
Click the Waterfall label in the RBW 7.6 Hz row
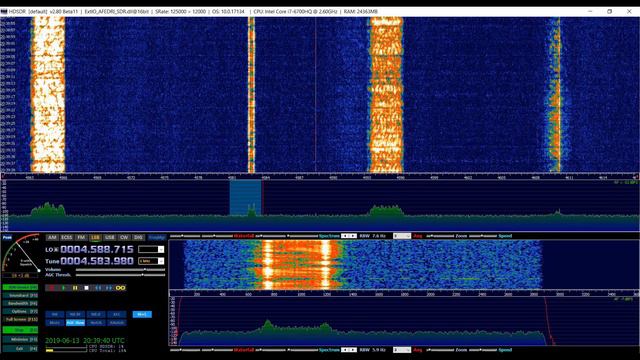pos(244,236)
